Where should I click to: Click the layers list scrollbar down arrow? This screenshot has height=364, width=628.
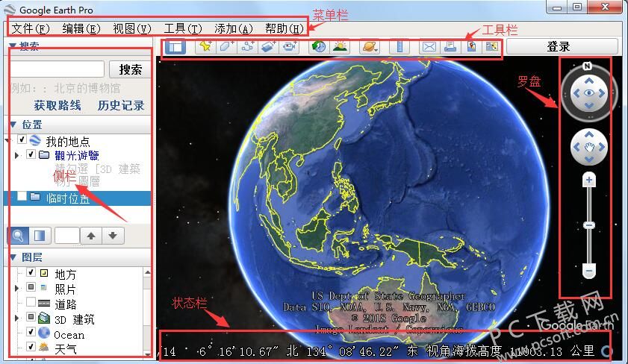pyautogui.click(x=147, y=354)
